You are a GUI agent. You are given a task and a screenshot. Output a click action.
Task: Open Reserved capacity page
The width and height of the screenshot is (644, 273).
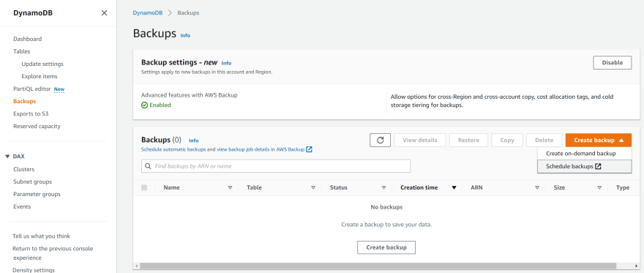click(x=37, y=126)
